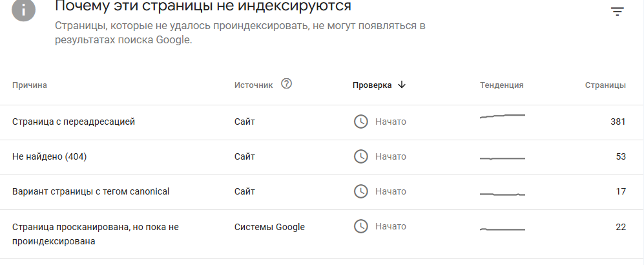The width and height of the screenshot is (644, 265).
Task: Sort by the Проверка column header
Action: pyautogui.click(x=372, y=85)
